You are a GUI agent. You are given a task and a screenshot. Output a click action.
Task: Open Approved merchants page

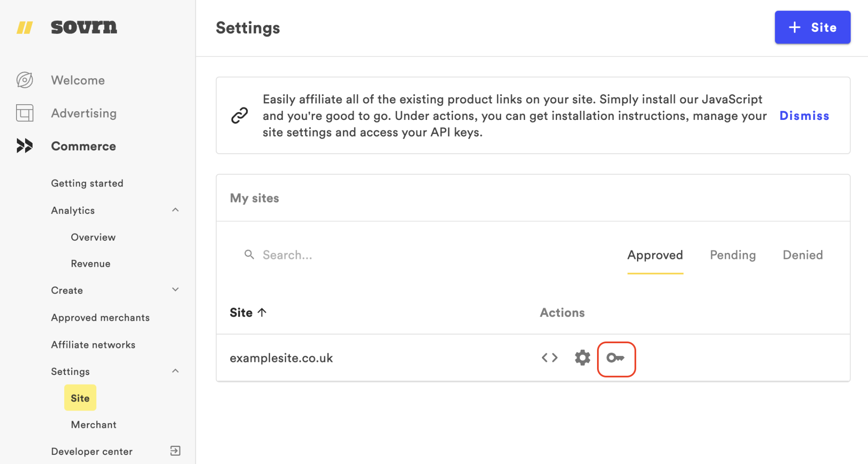point(100,318)
